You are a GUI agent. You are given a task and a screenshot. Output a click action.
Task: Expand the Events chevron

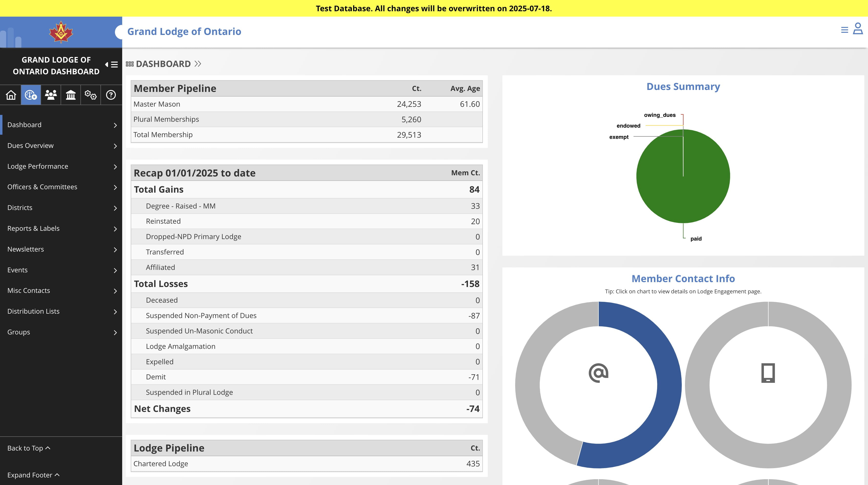tap(115, 271)
